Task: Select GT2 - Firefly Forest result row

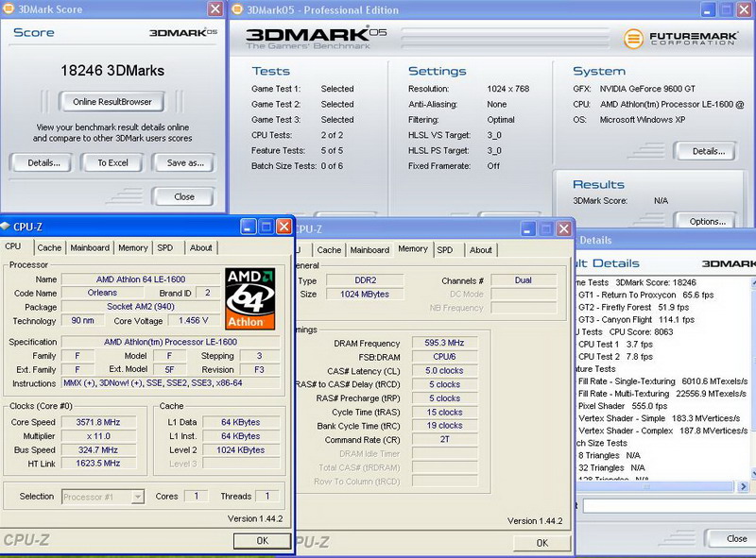Action: pyautogui.click(x=633, y=308)
